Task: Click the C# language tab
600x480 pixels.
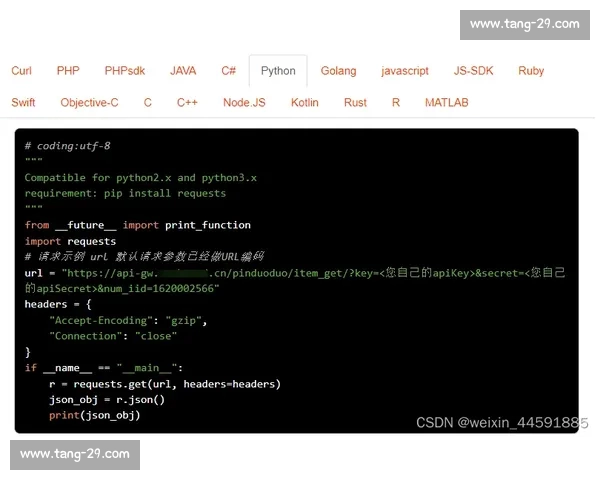Action: click(x=229, y=71)
